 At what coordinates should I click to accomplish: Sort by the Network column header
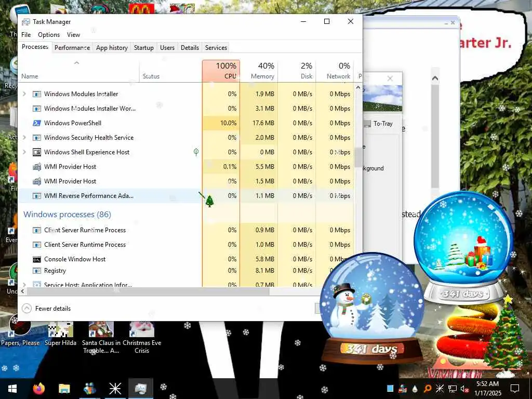tap(335, 71)
